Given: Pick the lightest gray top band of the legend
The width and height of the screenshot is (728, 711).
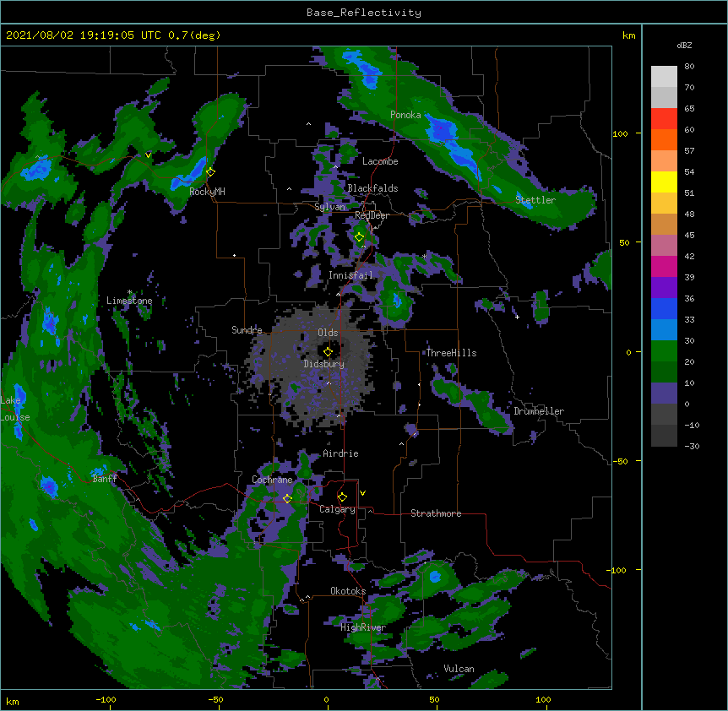Looking at the screenshot, I should click(664, 77).
